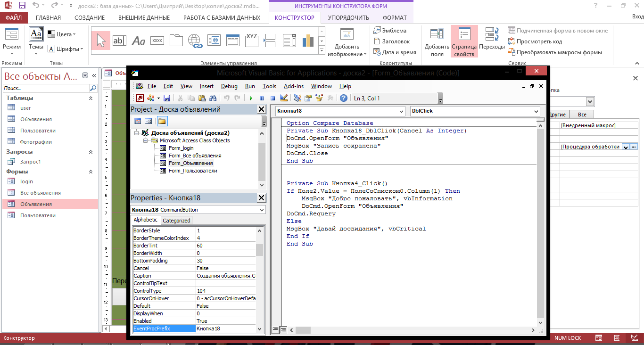
Task: Select the Text Box control in the ribbon
Action: [119, 41]
